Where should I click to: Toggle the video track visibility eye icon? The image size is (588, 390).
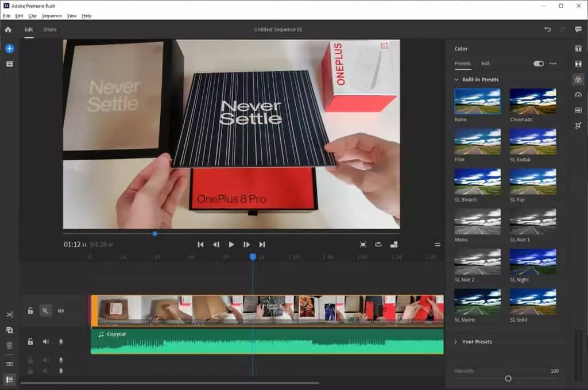pos(61,311)
